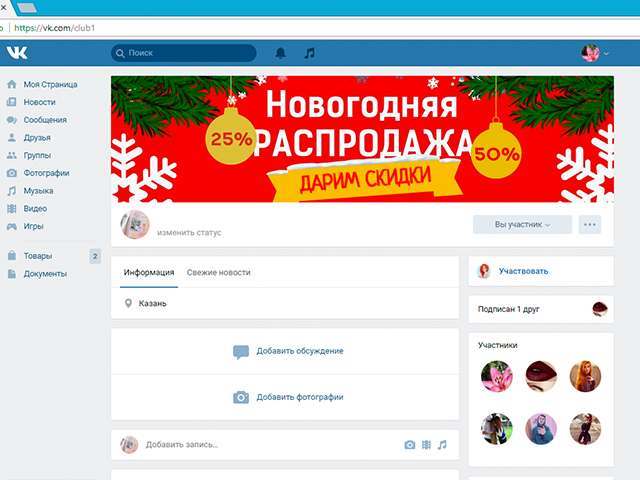Open the music note icon in header
Image resolution: width=640 pixels, height=480 pixels.
point(310,53)
